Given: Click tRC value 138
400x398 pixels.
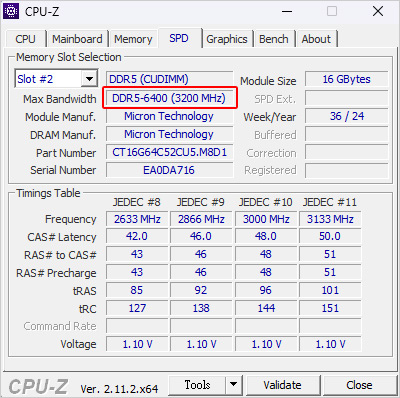Looking at the screenshot, I should 201,308.
